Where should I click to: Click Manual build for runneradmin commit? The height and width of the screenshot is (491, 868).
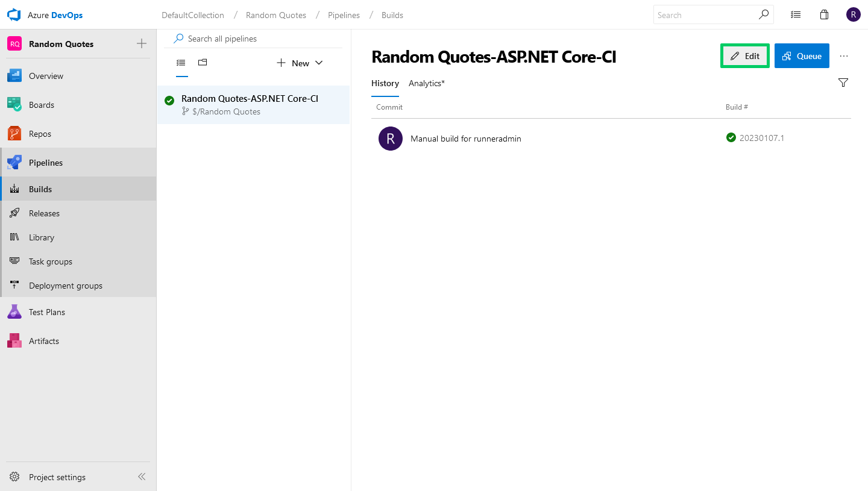coord(466,139)
